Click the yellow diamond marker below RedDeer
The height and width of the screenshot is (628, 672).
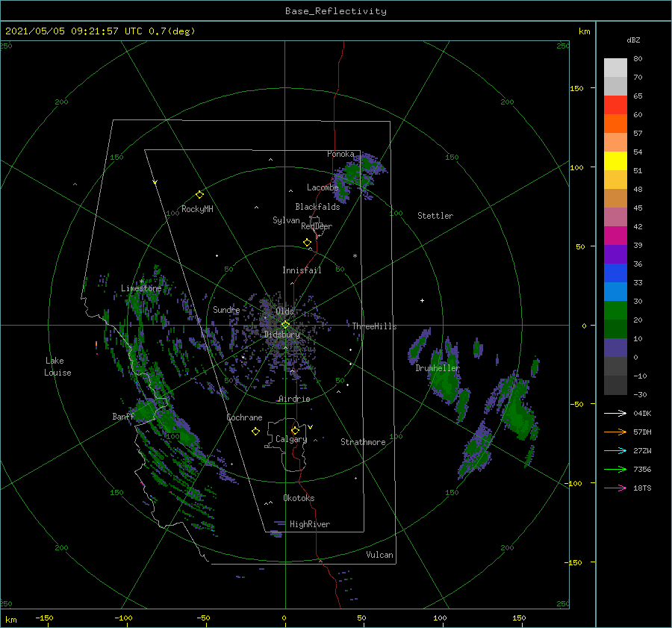(307, 243)
